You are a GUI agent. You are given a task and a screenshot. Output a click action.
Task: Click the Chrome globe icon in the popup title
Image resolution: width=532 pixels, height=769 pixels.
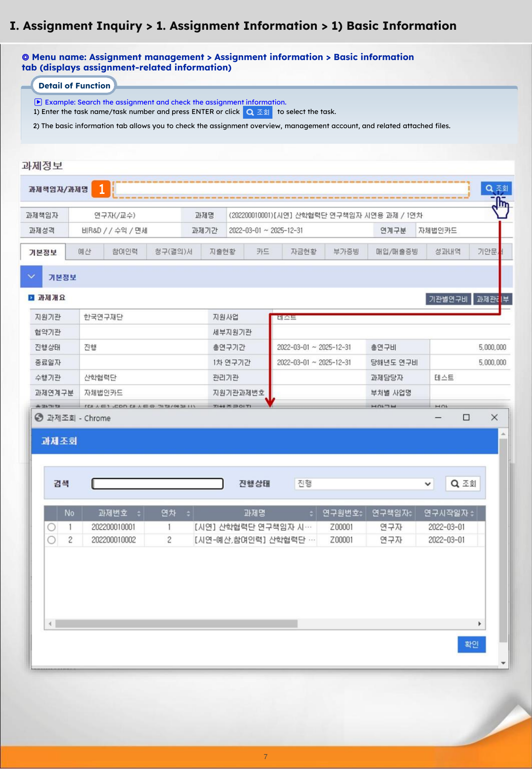[x=39, y=418]
